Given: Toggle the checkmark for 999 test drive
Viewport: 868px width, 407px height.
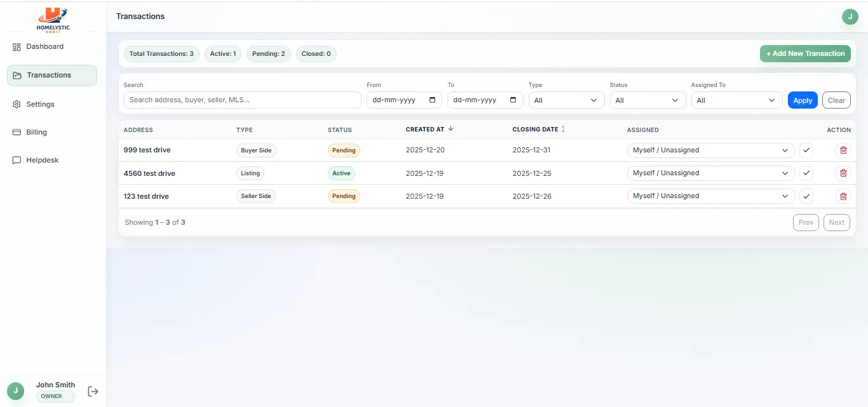Looking at the screenshot, I should [x=806, y=150].
